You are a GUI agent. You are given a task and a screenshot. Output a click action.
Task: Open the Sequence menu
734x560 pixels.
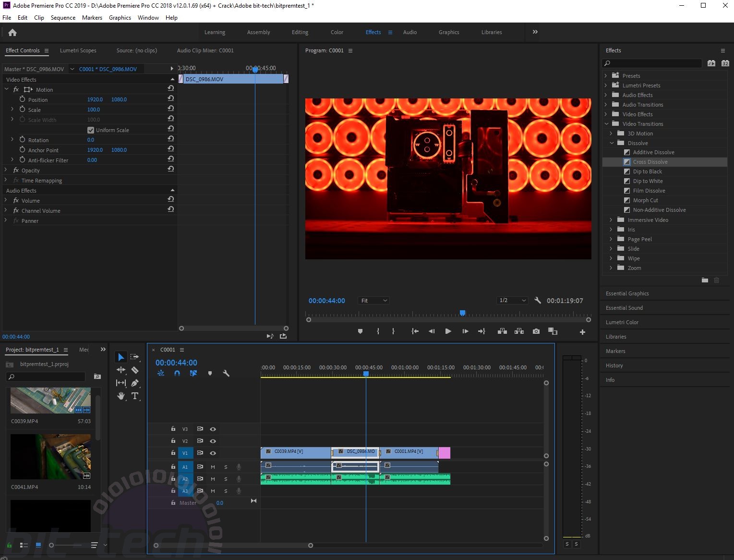point(63,17)
